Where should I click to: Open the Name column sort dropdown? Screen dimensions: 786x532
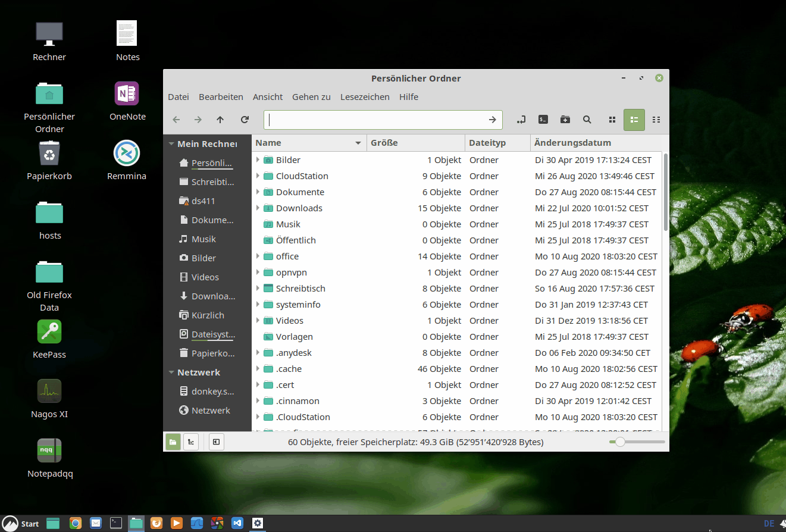coord(358,143)
